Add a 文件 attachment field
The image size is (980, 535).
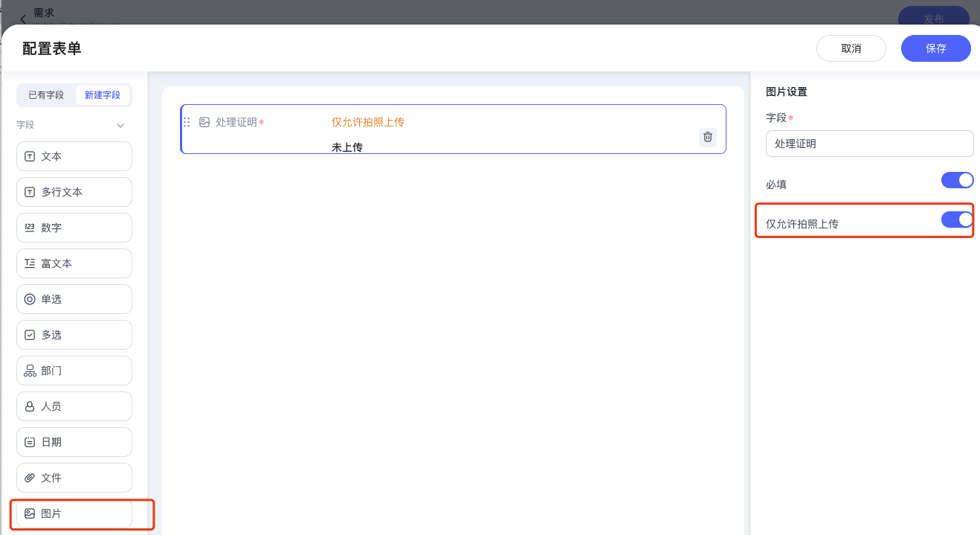(x=74, y=478)
